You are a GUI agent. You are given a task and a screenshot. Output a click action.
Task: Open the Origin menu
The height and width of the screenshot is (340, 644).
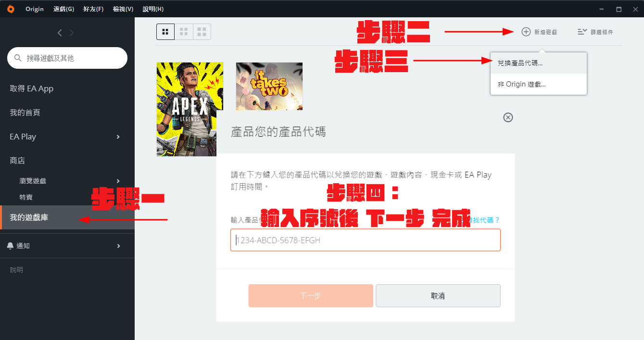click(x=35, y=9)
